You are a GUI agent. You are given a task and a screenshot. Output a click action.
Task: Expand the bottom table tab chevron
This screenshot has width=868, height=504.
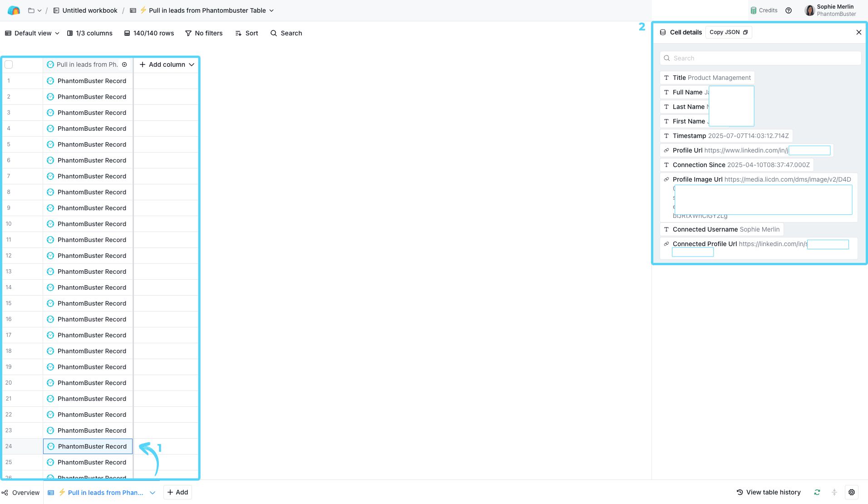pos(153,493)
